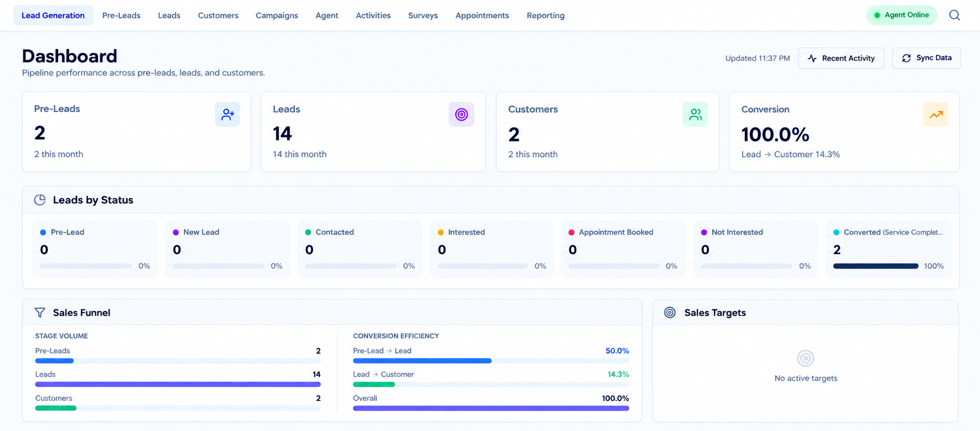Click the target icon above No active targets
Image resolution: width=980 pixels, height=431 pixels.
click(805, 358)
